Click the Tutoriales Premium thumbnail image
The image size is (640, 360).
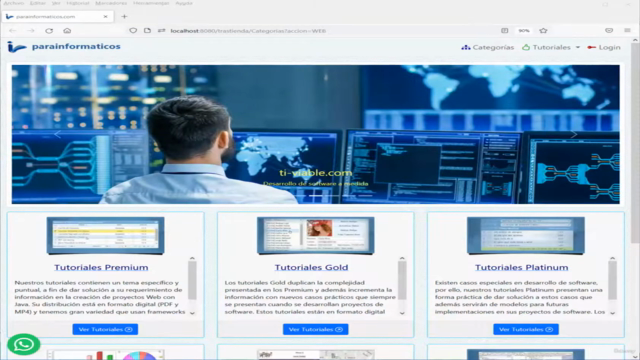105,236
